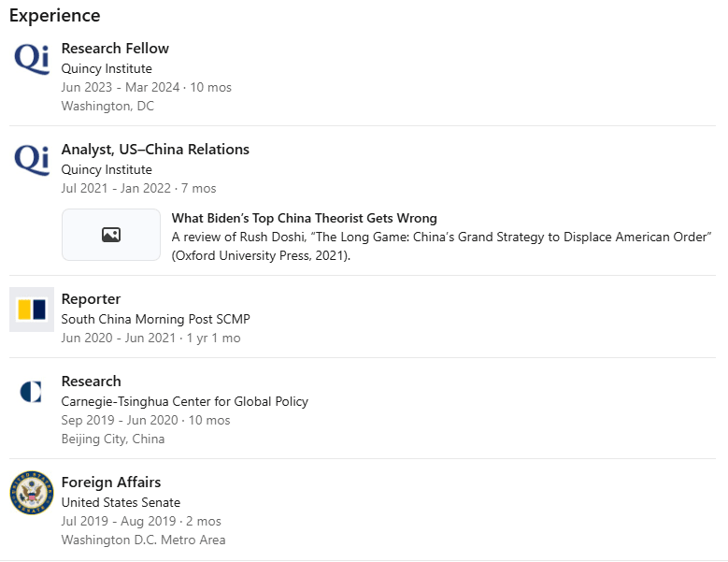The width and height of the screenshot is (728, 562).
Task: Click Quincy Institute logo beside Analyst role
Action: click(32, 160)
